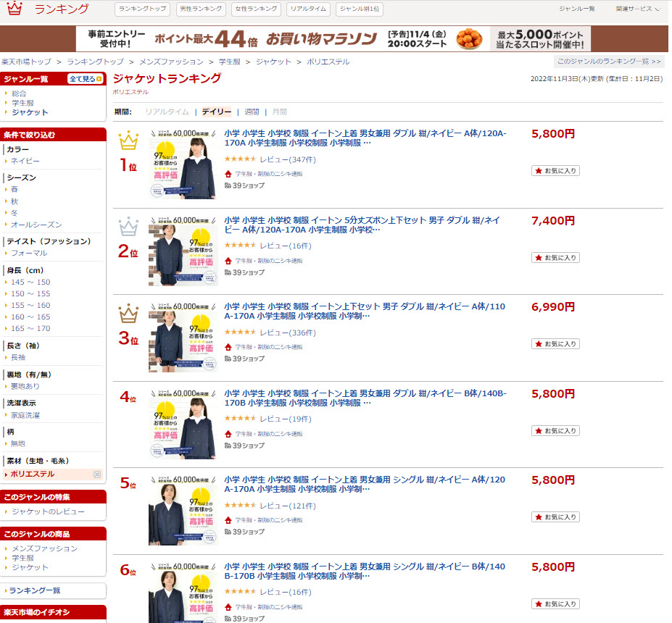Screen dimensions: 672x623
Task: Add rank 5 item to お気に入り
Action: [555, 517]
